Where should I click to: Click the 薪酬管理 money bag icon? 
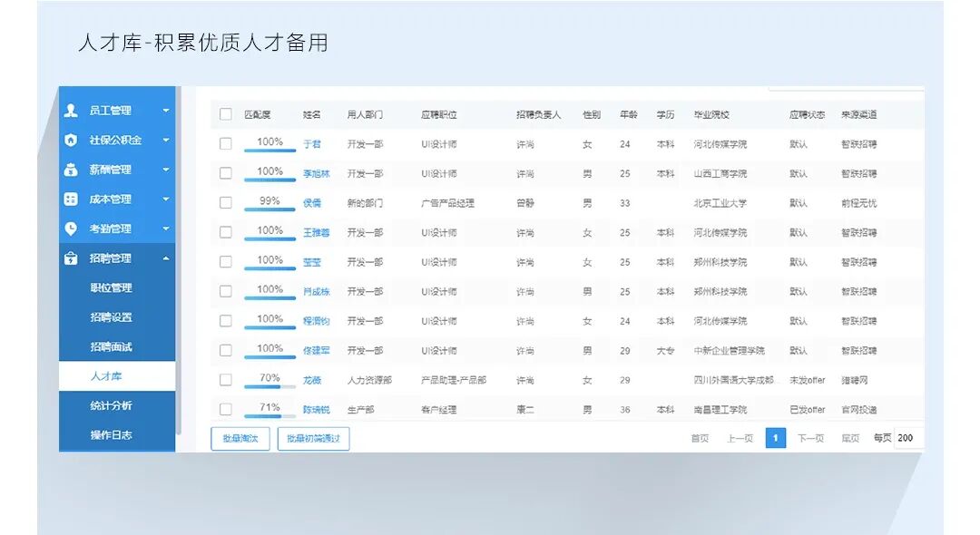coord(71,170)
